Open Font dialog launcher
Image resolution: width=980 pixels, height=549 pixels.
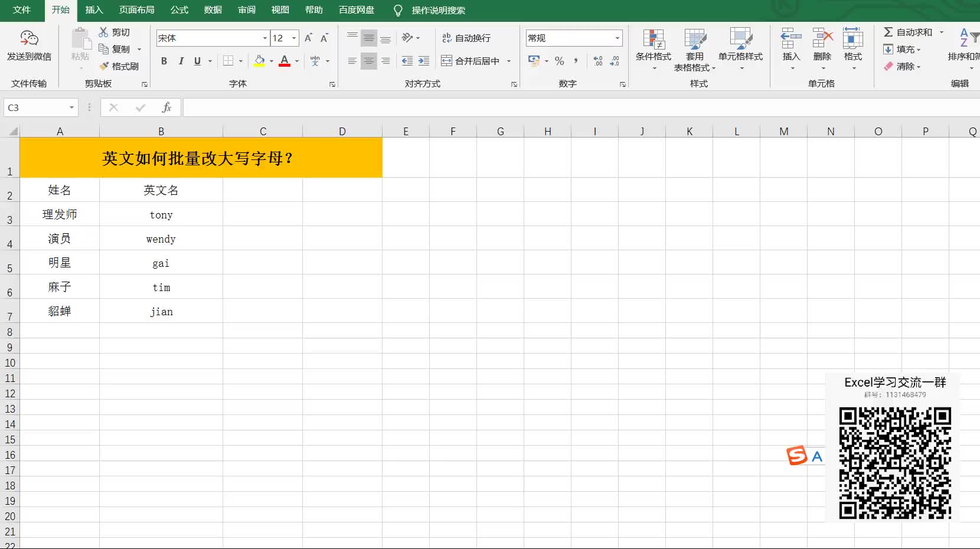(332, 84)
